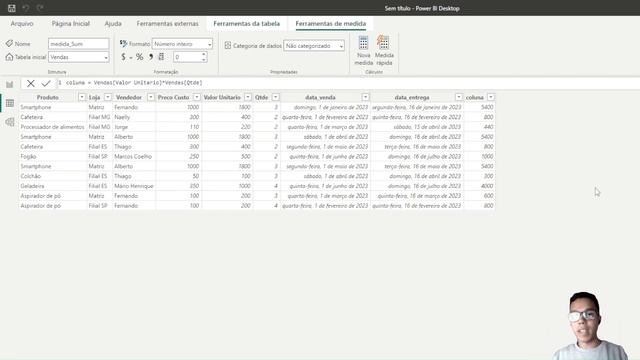This screenshot has width=640, height=360.
Task: Click Filial SP cell in Fogão row
Action: pos(98,156)
